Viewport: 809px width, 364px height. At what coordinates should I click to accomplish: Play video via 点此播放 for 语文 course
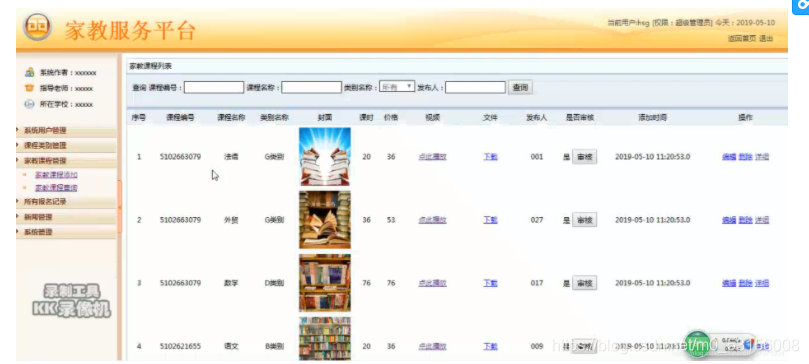coord(432,346)
